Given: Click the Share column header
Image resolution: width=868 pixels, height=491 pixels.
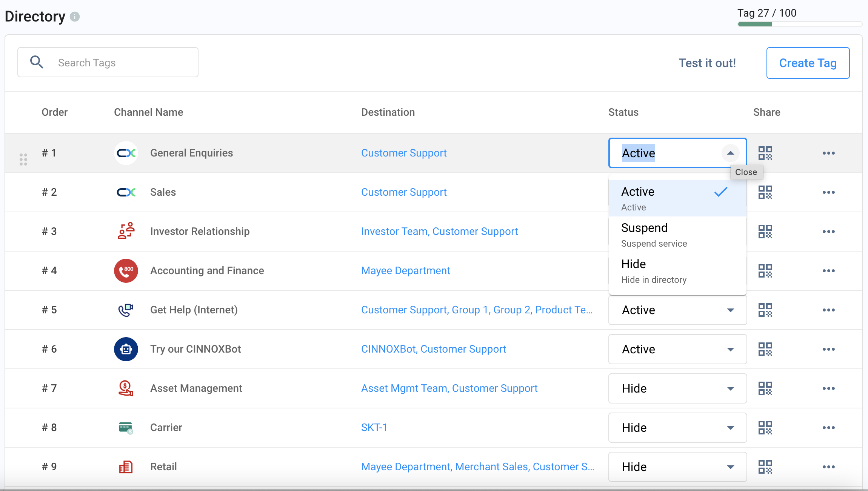Looking at the screenshot, I should click(x=767, y=112).
